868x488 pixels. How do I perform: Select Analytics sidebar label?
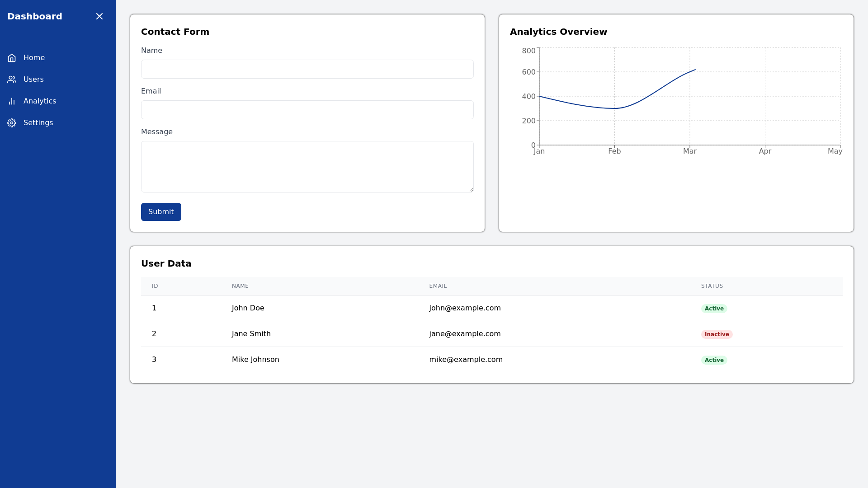[40, 101]
